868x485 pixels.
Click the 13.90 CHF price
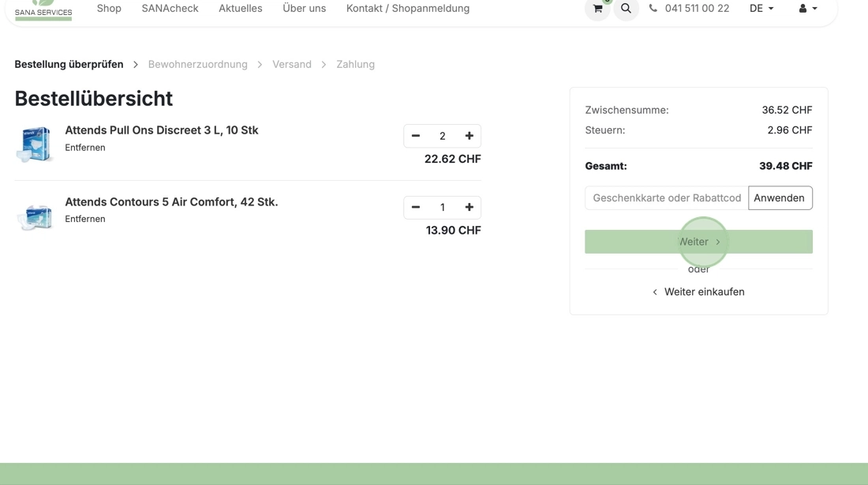click(x=454, y=231)
